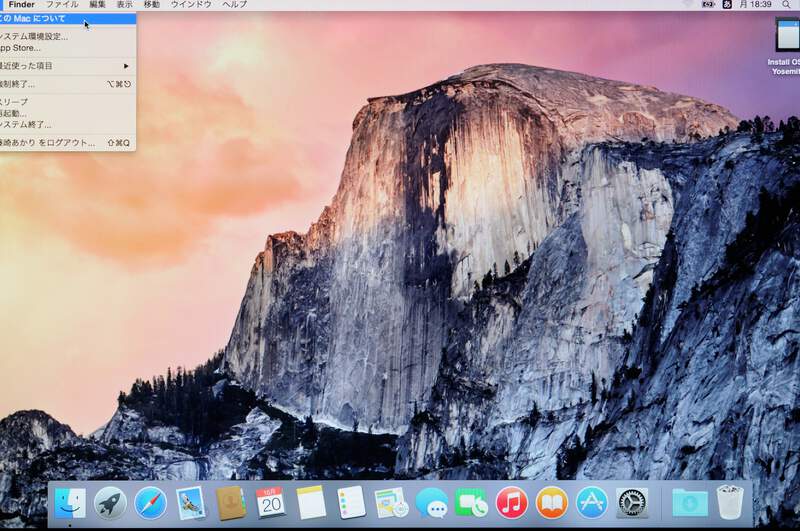
Task: Select Install OS X Yosemite desktop icon
Action: click(785, 47)
